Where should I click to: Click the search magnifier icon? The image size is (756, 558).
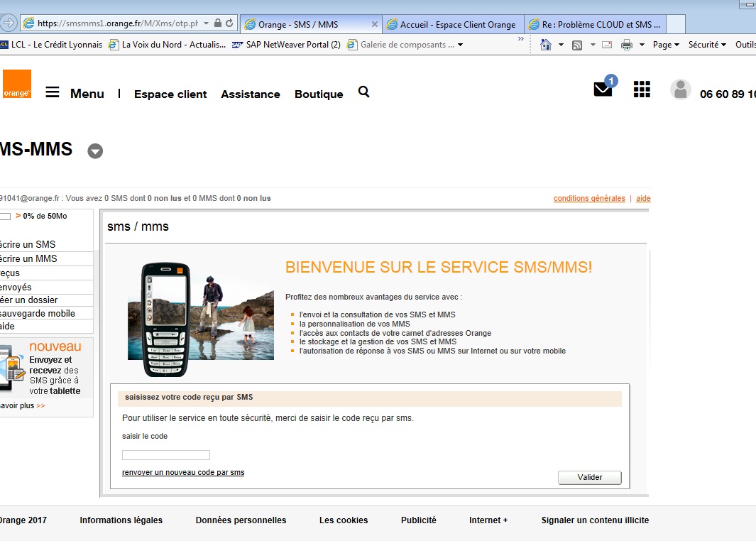[363, 92]
